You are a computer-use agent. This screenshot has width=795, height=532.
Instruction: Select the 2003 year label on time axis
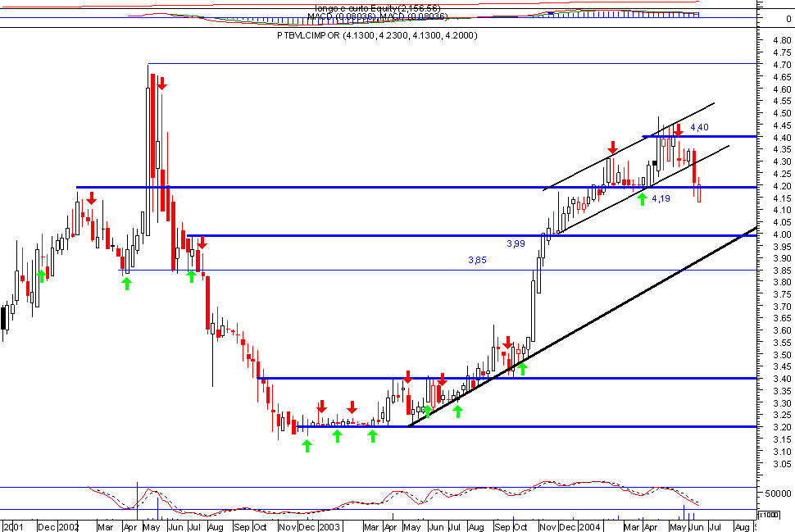[x=329, y=527]
